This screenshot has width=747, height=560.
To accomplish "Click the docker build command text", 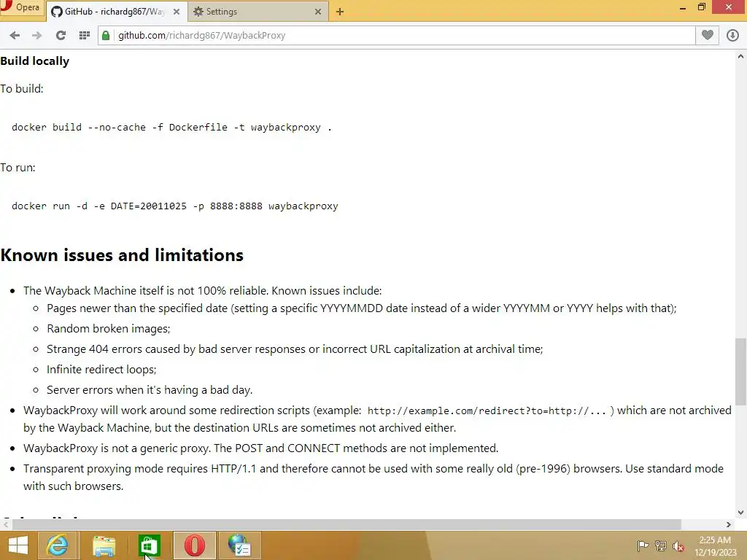I will click(x=171, y=127).
